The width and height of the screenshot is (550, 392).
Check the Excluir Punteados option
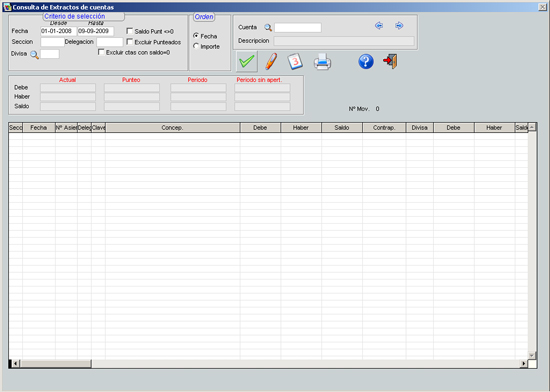coord(129,42)
